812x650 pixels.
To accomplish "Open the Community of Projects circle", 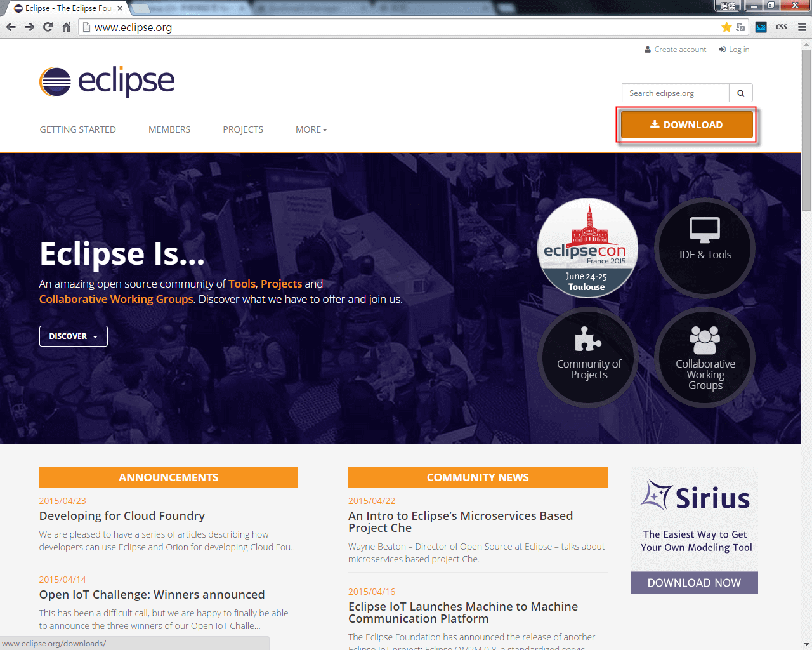I will (588, 357).
